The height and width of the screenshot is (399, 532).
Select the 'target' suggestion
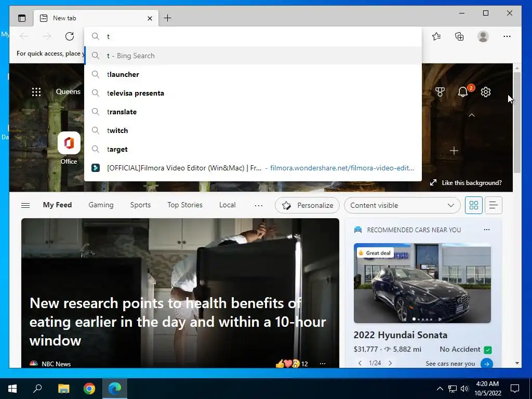coord(253,149)
